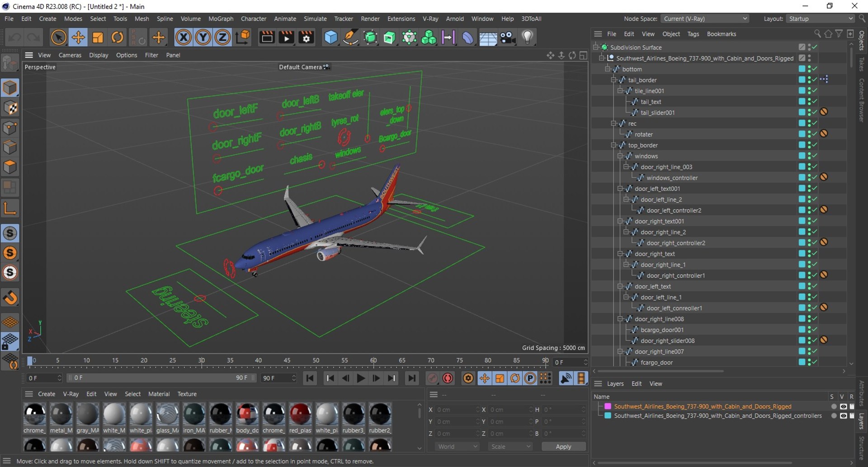Screen dimensions: 868x467
Task: Open the Simulate menu
Action: point(315,19)
